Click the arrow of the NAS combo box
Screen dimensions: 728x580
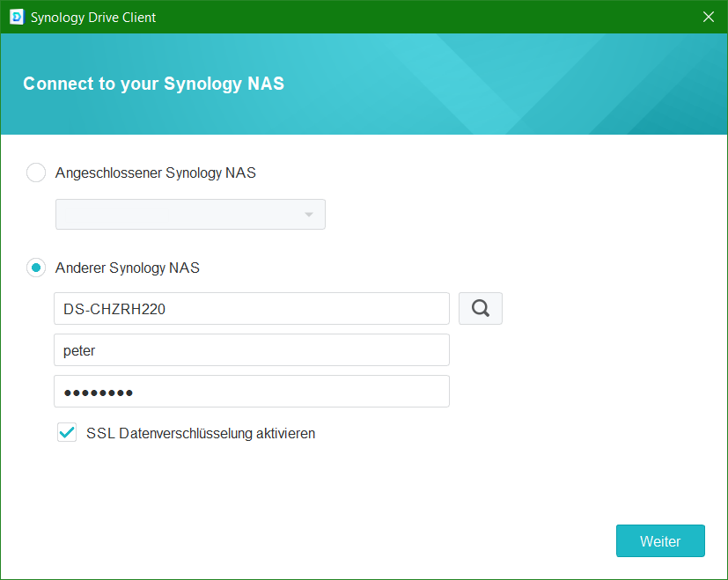[x=309, y=215]
